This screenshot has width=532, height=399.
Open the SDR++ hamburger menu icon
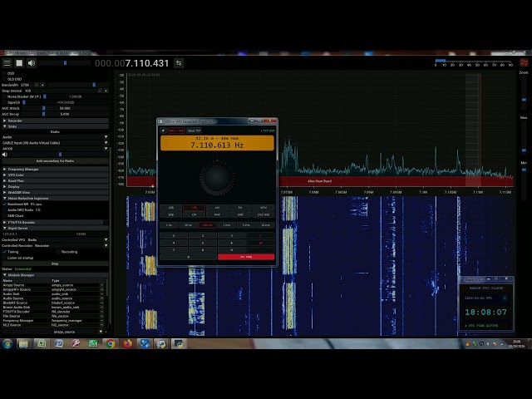click(7, 63)
